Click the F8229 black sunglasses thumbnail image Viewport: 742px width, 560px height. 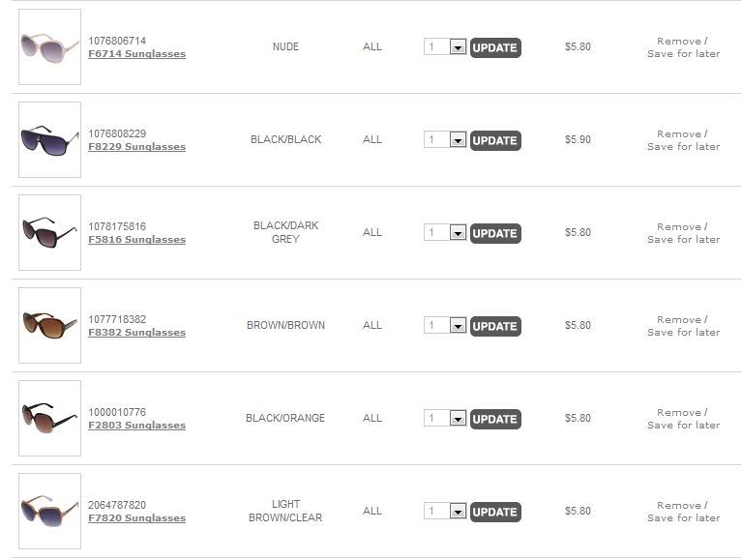tap(49, 139)
